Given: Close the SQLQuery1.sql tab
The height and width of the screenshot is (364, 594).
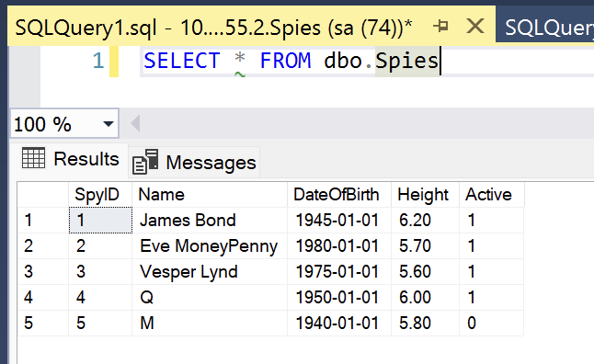Looking at the screenshot, I should click(474, 27).
